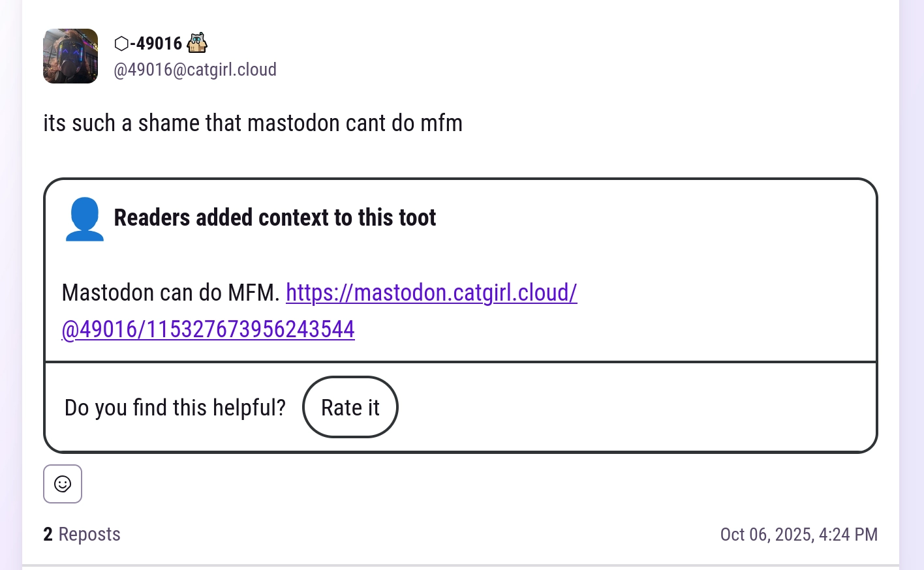Click the repost count number 2
This screenshot has height=570, width=924.
[48, 534]
